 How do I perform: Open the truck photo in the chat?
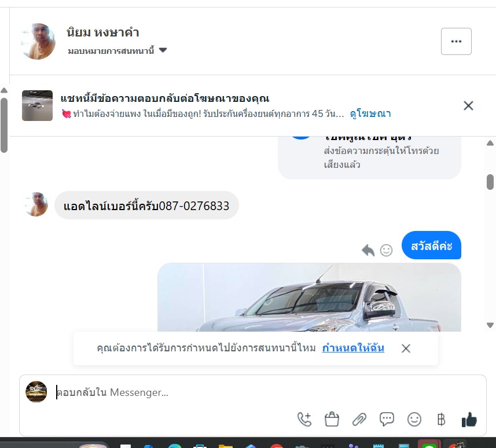tap(309, 298)
